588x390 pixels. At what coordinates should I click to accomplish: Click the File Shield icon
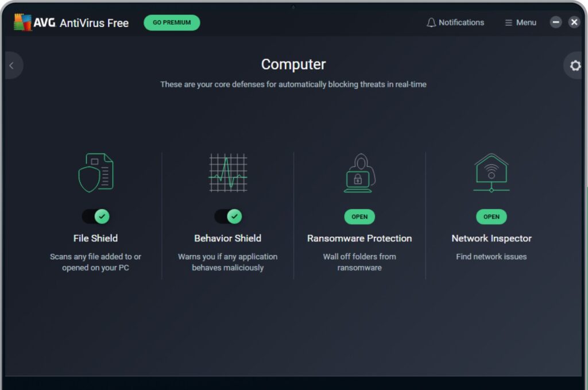pyautogui.click(x=96, y=172)
